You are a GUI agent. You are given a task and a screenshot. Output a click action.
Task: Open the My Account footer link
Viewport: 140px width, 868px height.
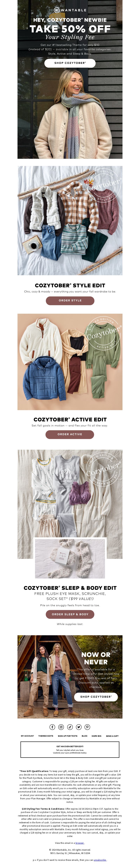27,736
